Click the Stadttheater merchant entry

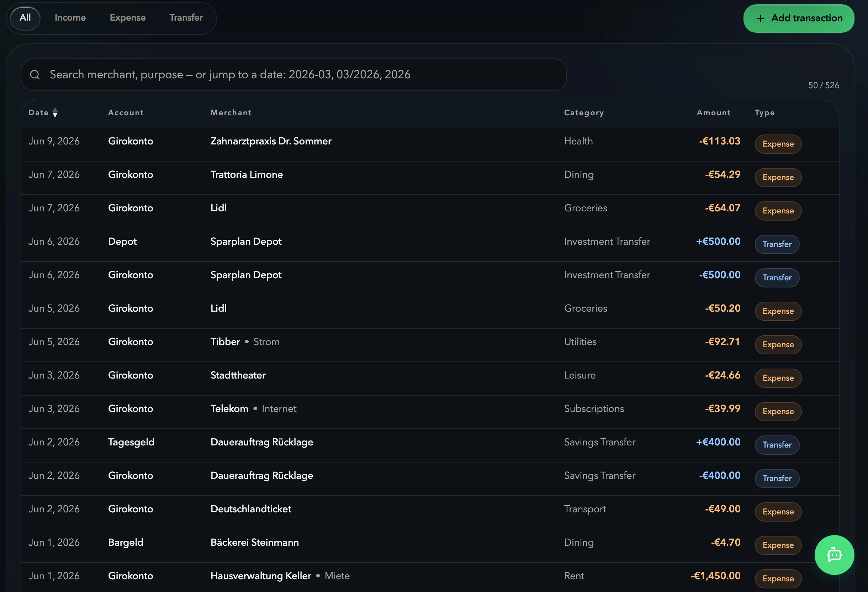[x=238, y=375]
